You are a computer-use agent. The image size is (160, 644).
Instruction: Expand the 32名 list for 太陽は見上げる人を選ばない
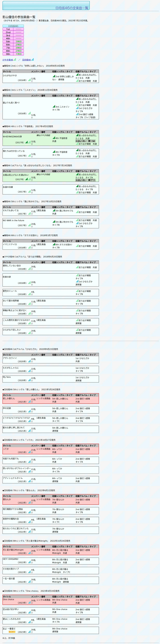coord(32,180)
